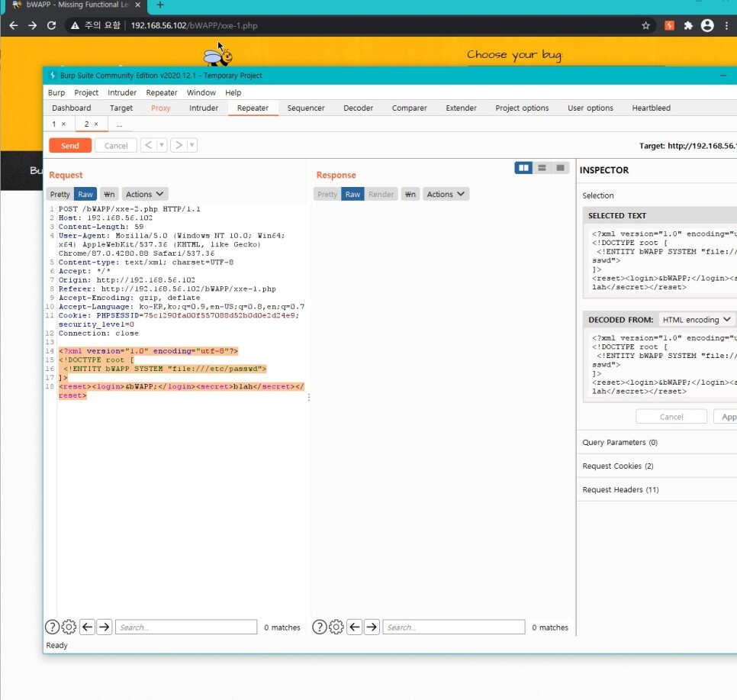Toggle \n non-printable characters in Request
The width and height of the screenshot is (737, 700).
tap(109, 195)
